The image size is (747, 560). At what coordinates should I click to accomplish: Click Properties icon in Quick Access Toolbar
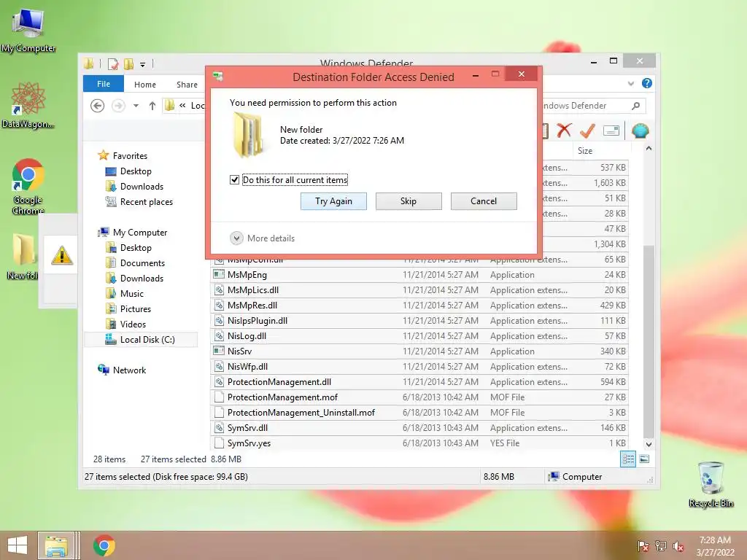coord(113,64)
